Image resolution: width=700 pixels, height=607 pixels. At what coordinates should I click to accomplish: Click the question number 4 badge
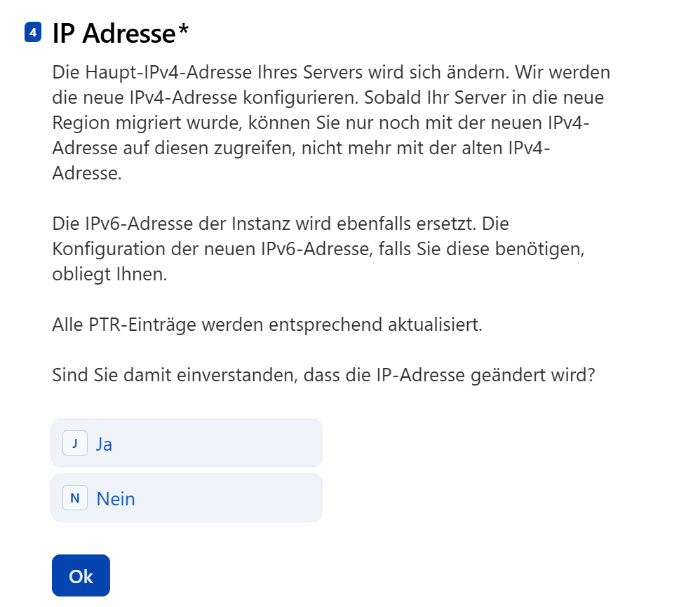(x=33, y=33)
